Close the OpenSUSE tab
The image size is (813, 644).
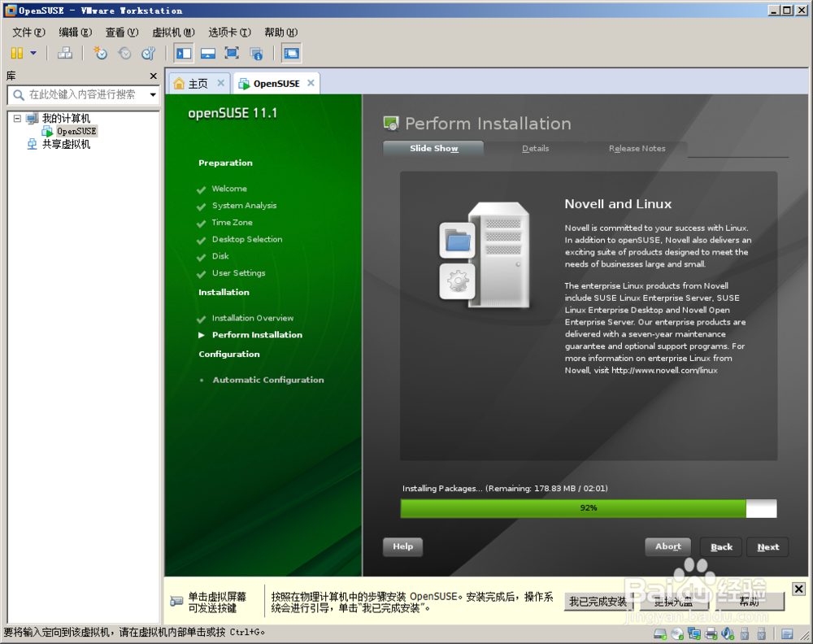click(311, 83)
